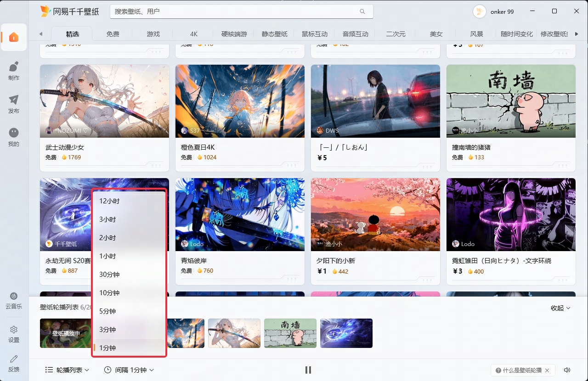Collapse the playlist panel with 收起
The height and width of the screenshot is (381, 588).
pos(560,308)
